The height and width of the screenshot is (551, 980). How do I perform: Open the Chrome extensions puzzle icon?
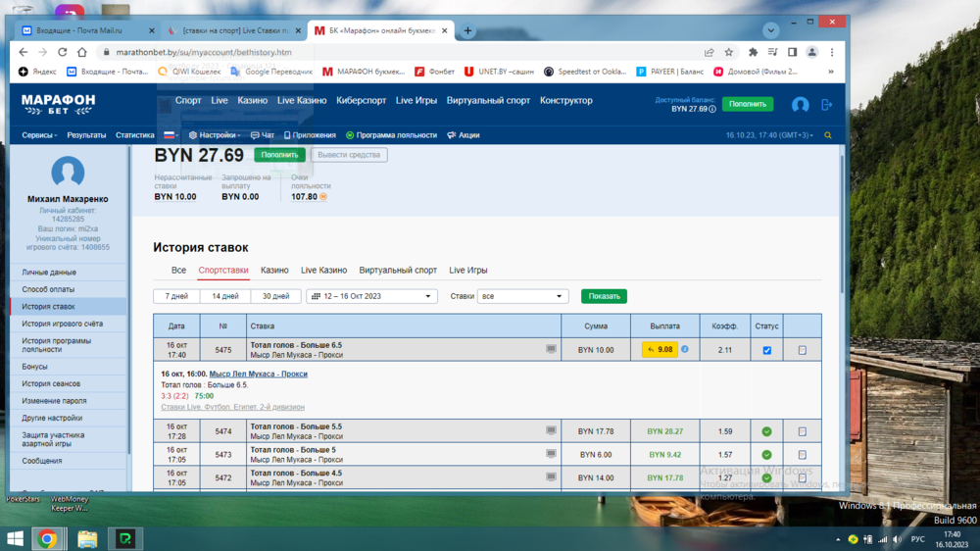753,52
